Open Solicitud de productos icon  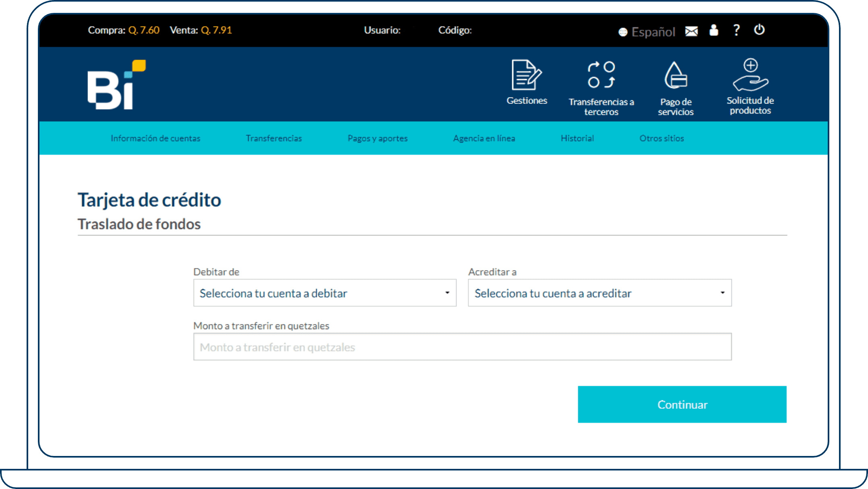point(750,75)
